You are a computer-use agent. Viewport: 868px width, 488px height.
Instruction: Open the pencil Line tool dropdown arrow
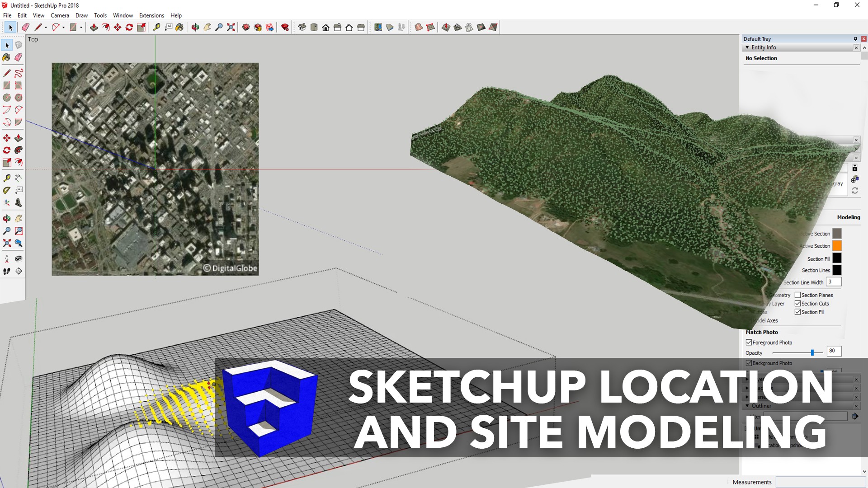46,28
